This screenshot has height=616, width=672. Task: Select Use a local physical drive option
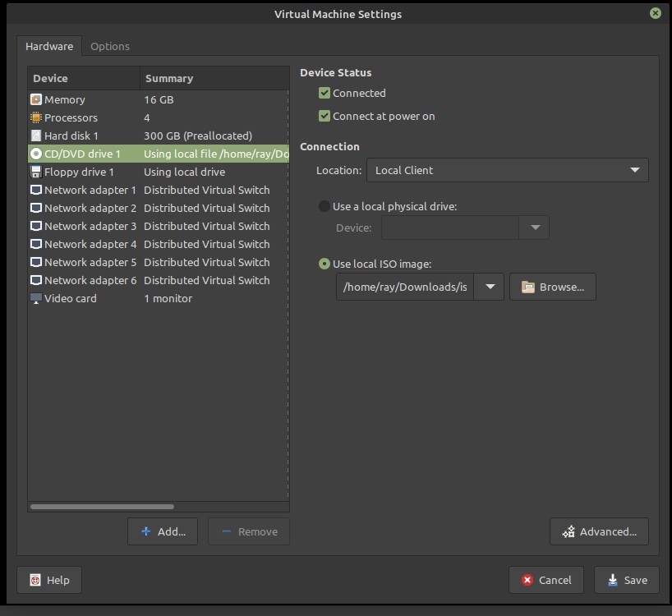tap(324, 206)
